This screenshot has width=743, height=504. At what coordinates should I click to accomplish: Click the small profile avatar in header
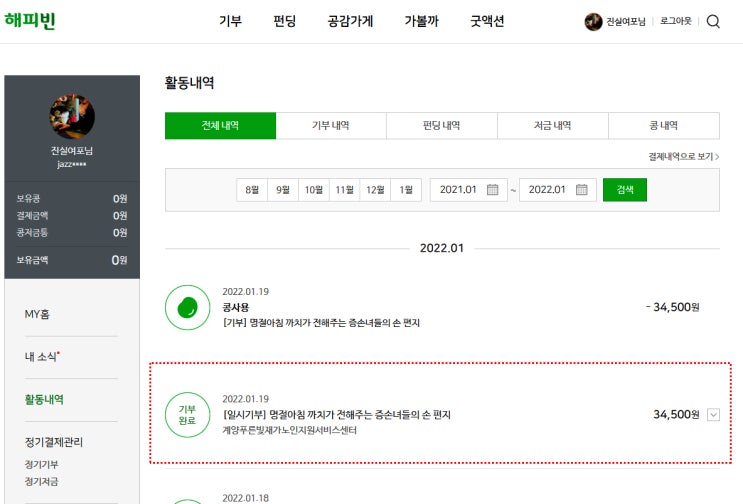593,21
